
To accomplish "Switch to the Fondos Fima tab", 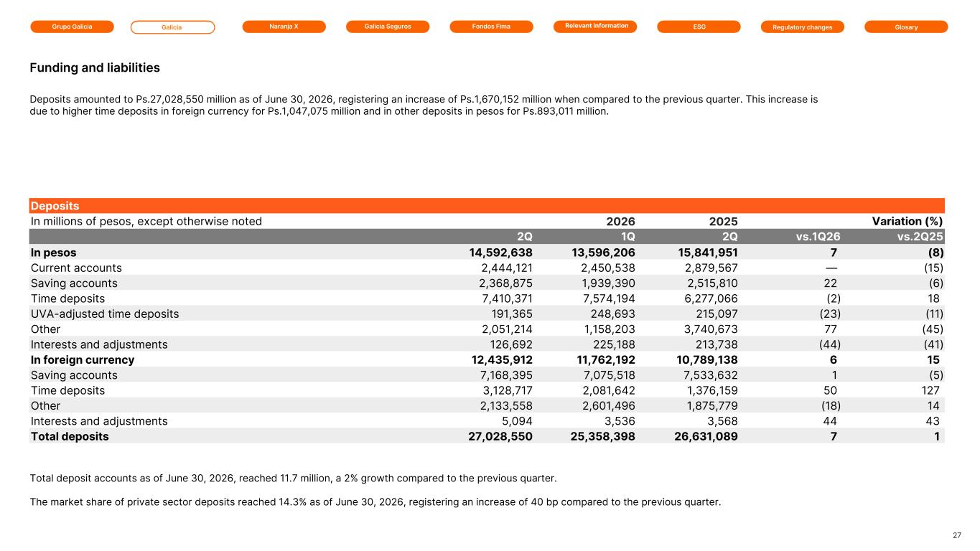I will [492, 27].
